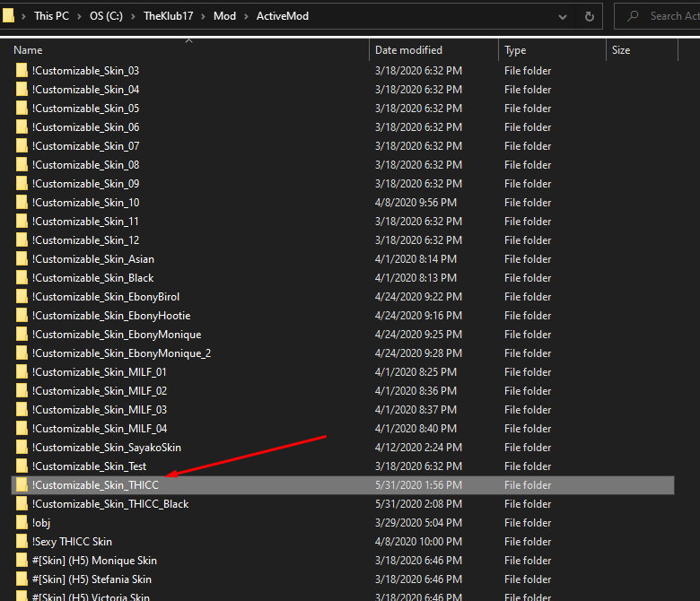This screenshot has height=601, width=700.
Task: Click the folder icon in address bar
Action: point(7,15)
